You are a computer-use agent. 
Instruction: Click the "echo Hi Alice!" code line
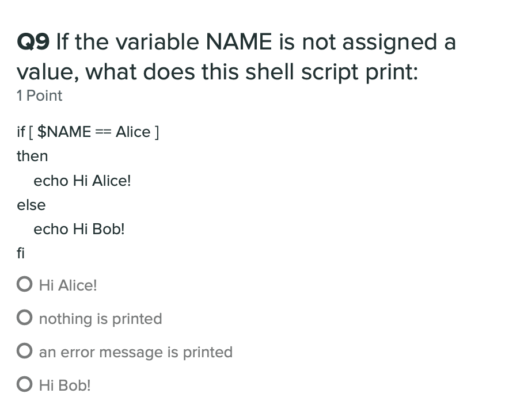pyautogui.click(x=82, y=181)
